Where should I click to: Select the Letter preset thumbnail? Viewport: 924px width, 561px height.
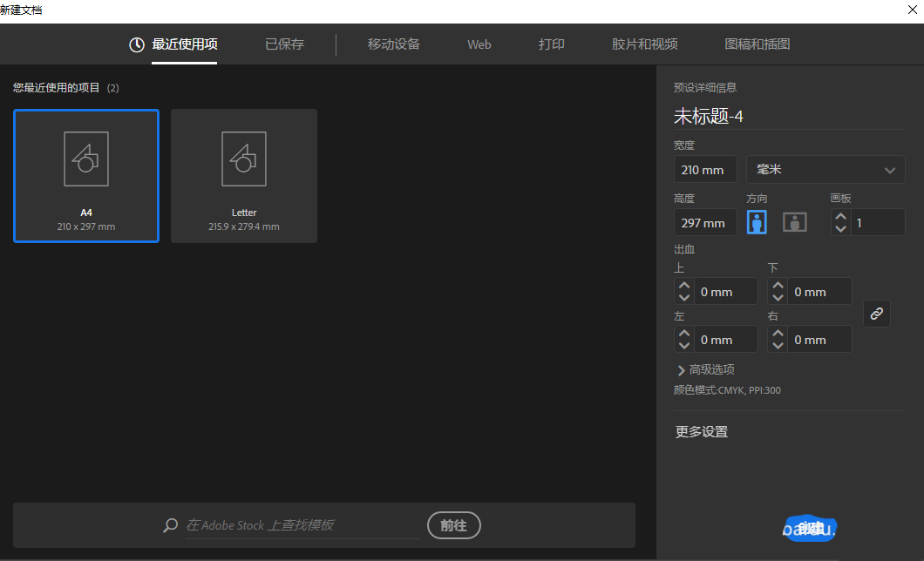click(x=244, y=175)
